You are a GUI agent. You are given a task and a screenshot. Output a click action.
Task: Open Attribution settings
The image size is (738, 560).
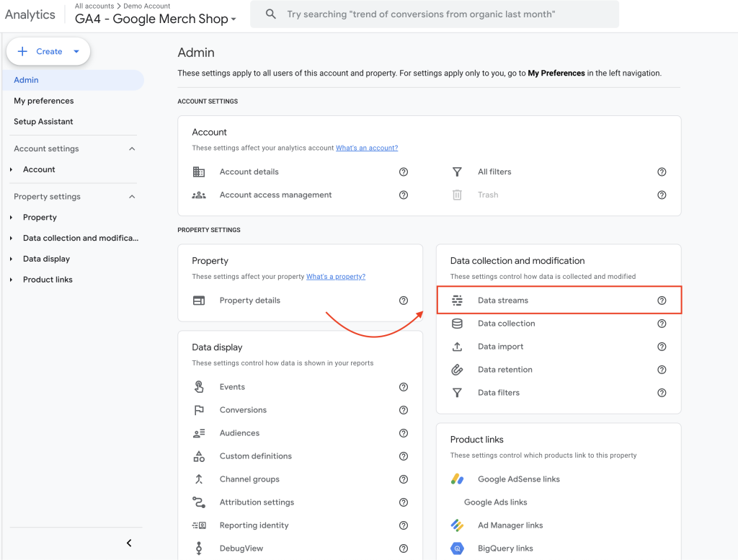click(257, 502)
